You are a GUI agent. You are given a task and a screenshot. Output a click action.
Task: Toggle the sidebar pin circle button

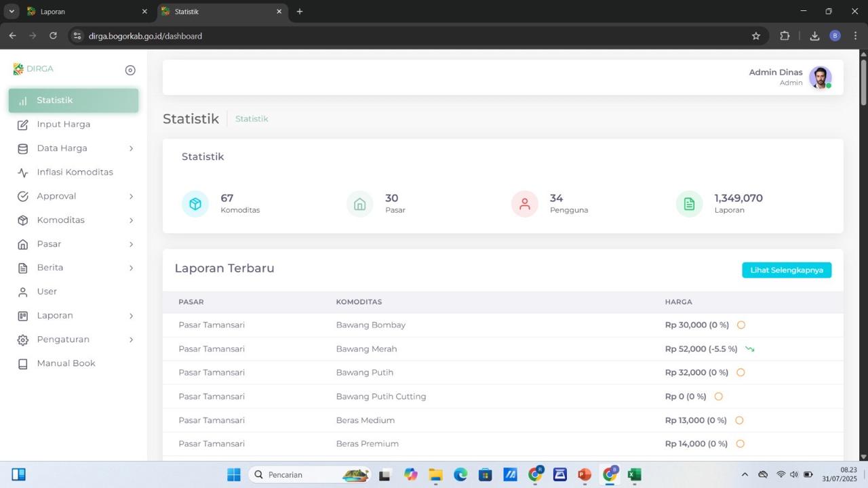pos(130,70)
